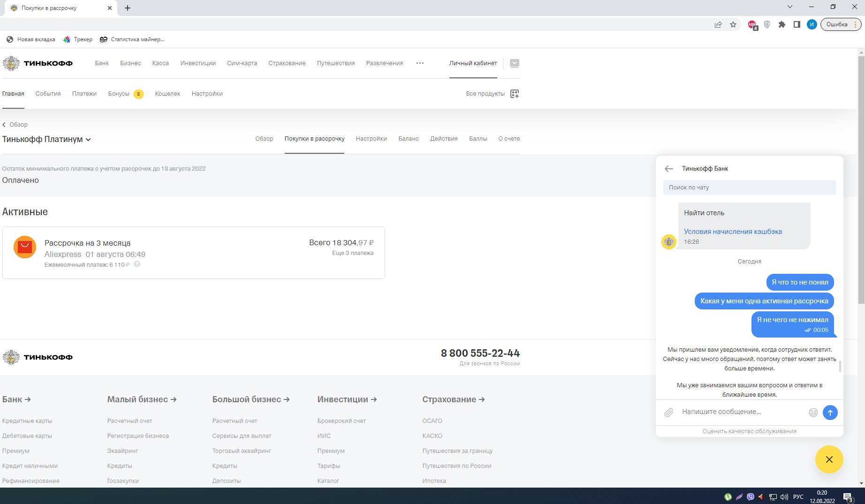The width and height of the screenshot is (865, 504).
Task: Open the Путешествия menu item
Action: tap(336, 63)
